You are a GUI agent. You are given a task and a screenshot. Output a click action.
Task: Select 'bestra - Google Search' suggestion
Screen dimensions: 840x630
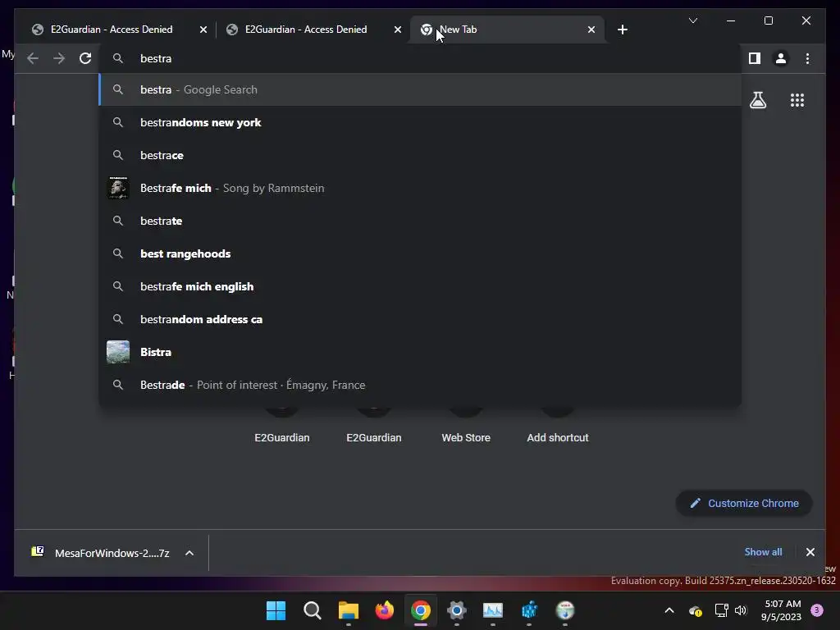(x=421, y=89)
